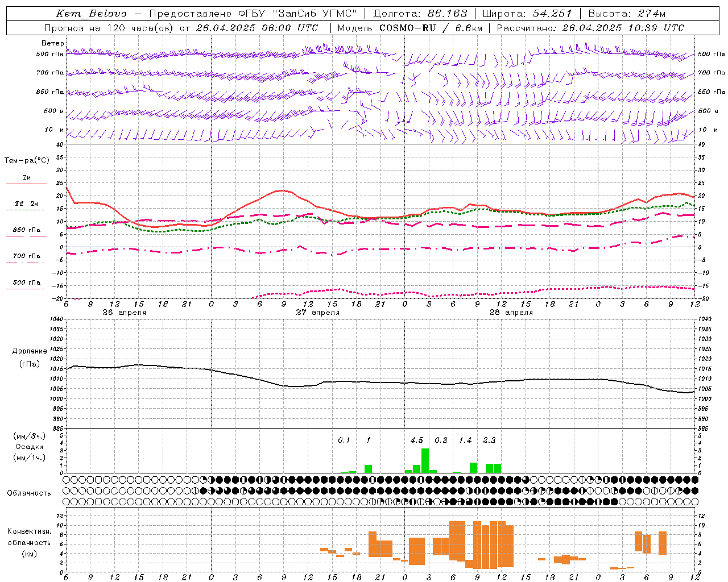This screenshot has height=582, width=728.
Task: Click the 3-hour precipitation total 0.1
Action: [x=344, y=440]
